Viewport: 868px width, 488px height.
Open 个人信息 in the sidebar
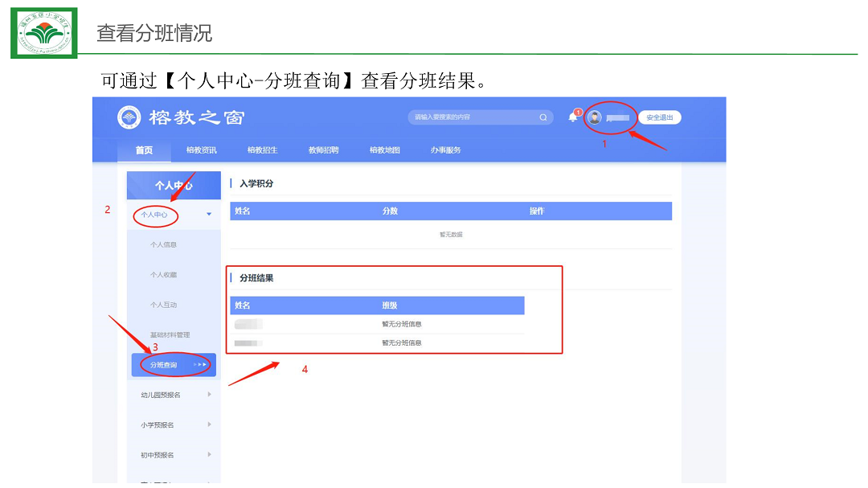point(164,244)
